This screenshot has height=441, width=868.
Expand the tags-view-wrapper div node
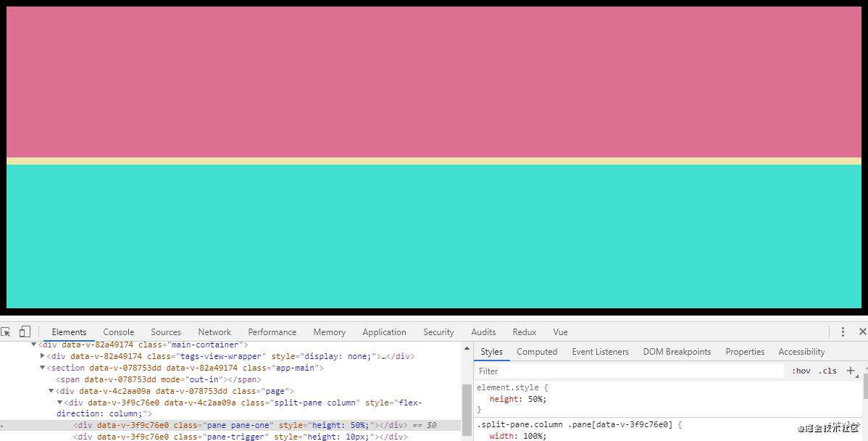43,356
